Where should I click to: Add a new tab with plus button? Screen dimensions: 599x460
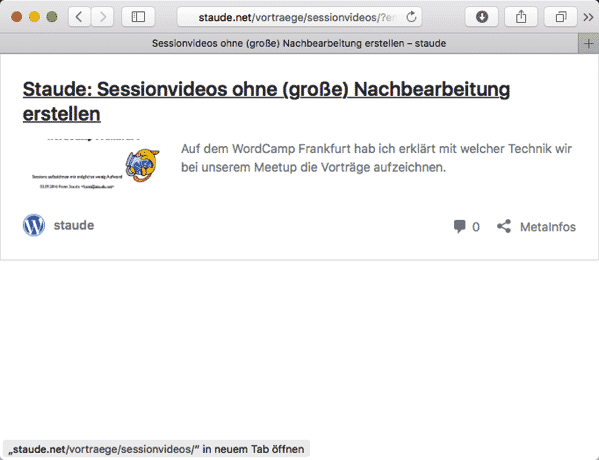[x=589, y=44]
